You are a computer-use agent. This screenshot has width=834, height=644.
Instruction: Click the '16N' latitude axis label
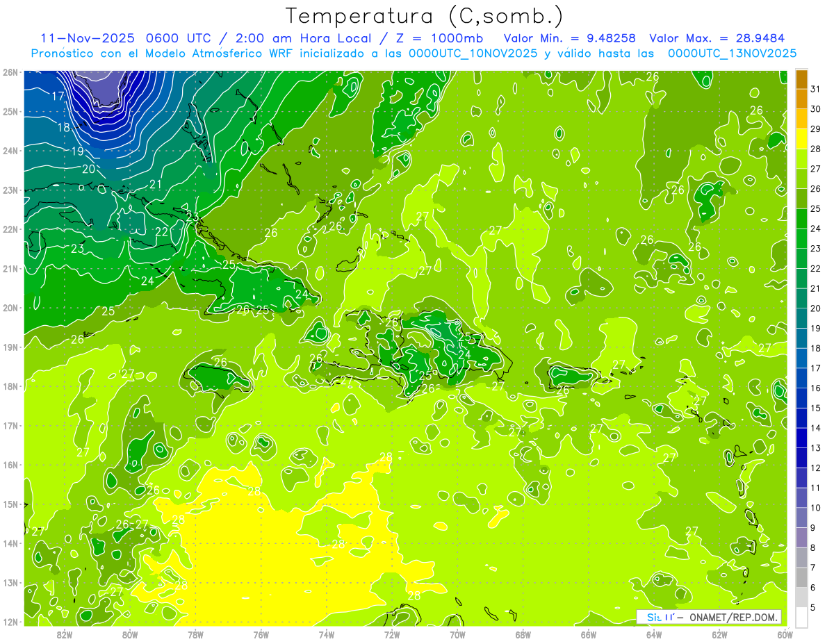10,465
